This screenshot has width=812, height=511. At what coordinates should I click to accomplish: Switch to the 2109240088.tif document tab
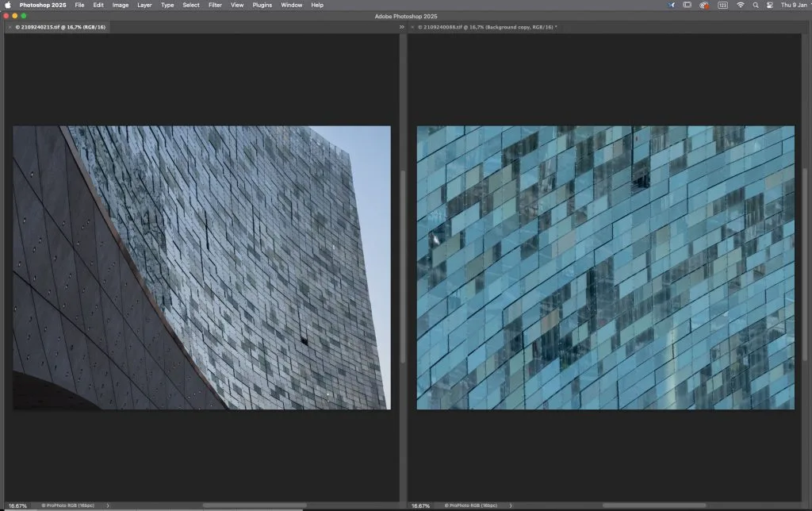coord(487,27)
